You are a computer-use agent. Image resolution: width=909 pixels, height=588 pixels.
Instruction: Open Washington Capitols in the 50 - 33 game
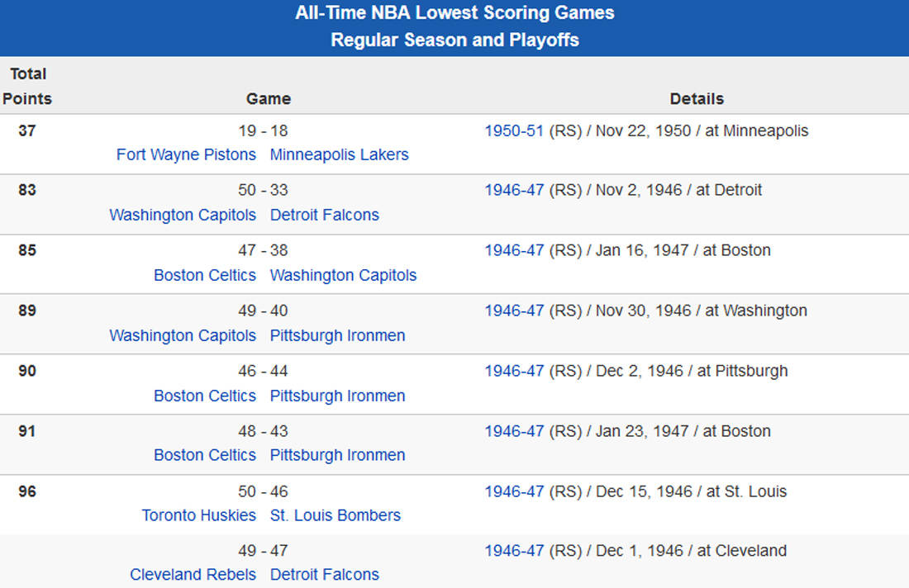tap(183, 215)
